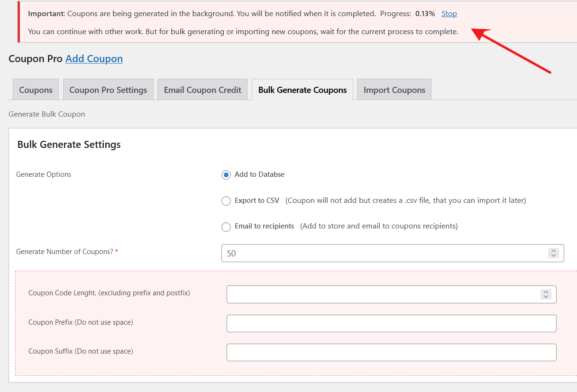Decrease number of coupons with down arrow
This screenshot has height=392, width=577.
pyautogui.click(x=553, y=256)
